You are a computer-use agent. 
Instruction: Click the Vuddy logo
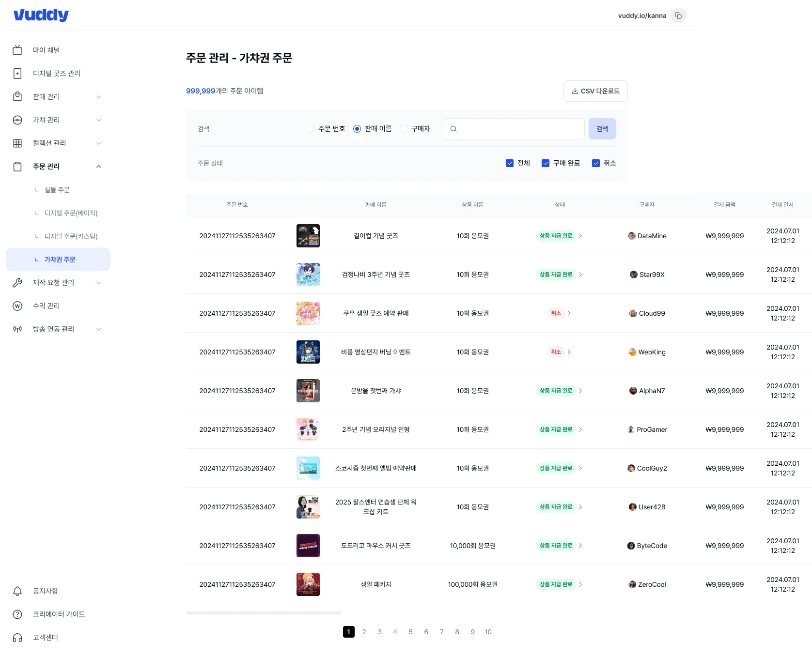pyautogui.click(x=41, y=15)
